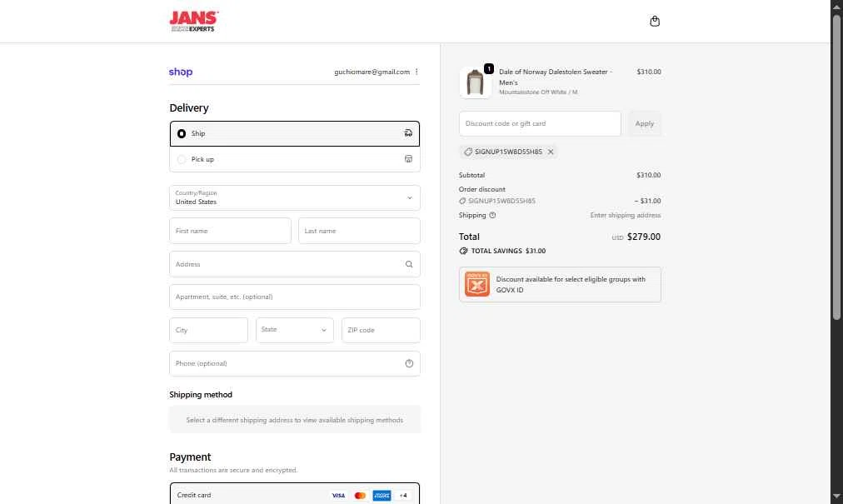Select Credit card payment option
Image resolution: width=843 pixels, height=504 pixels.
point(295,495)
